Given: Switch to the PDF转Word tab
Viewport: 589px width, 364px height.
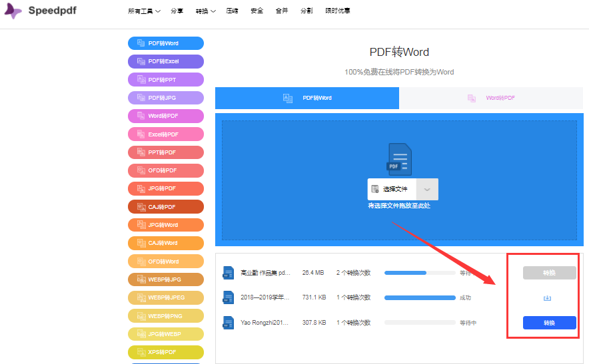Looking at the screenshot, I should (307, 98).
